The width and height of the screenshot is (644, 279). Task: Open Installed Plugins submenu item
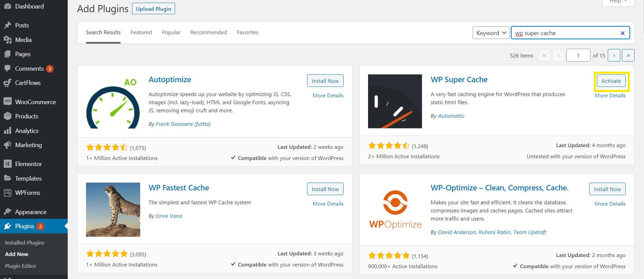tap(25, 242)
